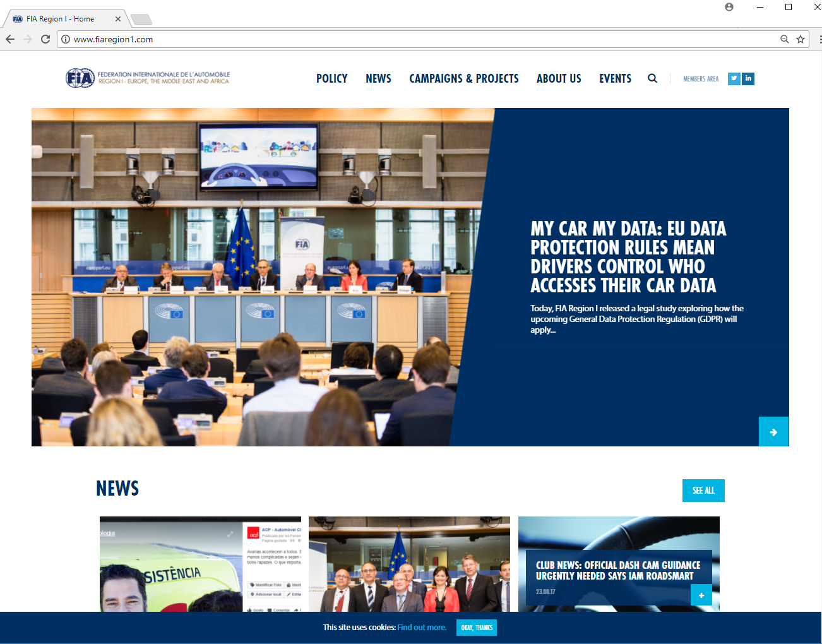The height and width of the screenshot is (644, 822).
Task: Open FIA LinkedIn page icon
Action: point(748,78)
